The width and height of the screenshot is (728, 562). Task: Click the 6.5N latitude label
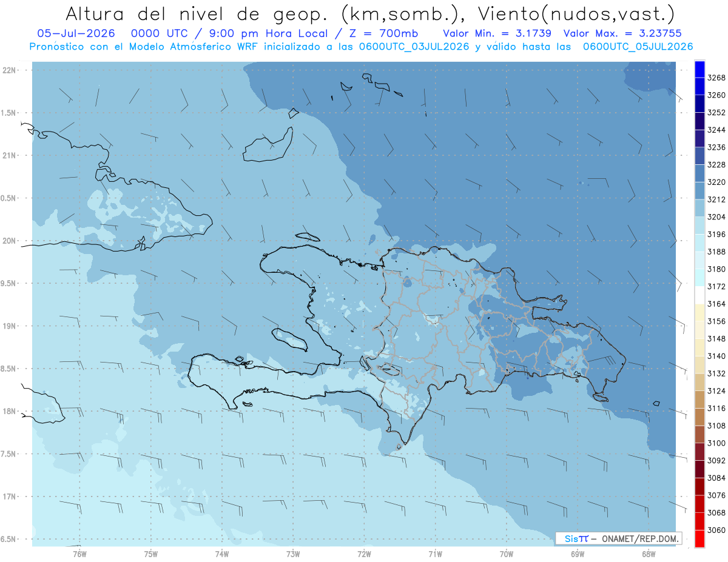click(9, 540)
